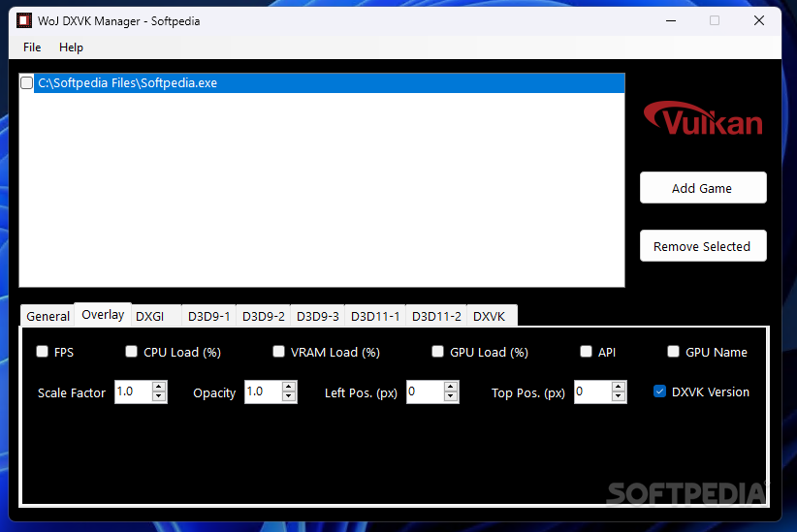
Task: Click the Left Pos. (px) input field
Action: coord(425,391)
